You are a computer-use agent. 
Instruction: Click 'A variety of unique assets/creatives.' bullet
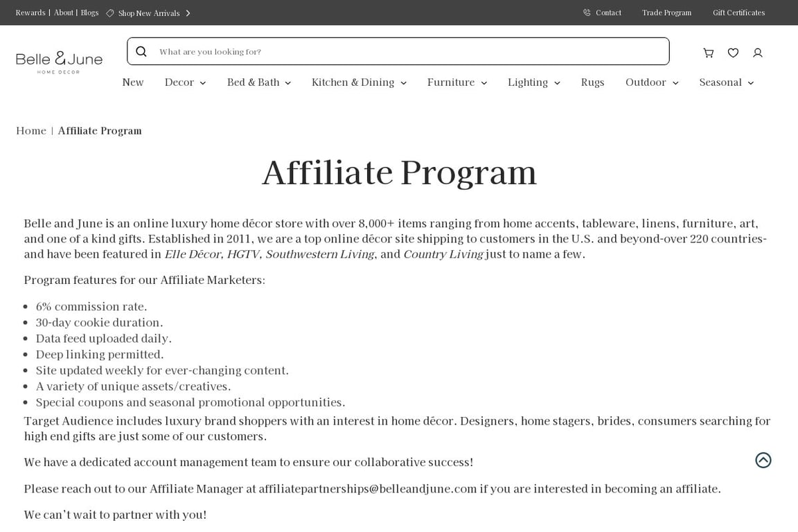pos(133,387)
